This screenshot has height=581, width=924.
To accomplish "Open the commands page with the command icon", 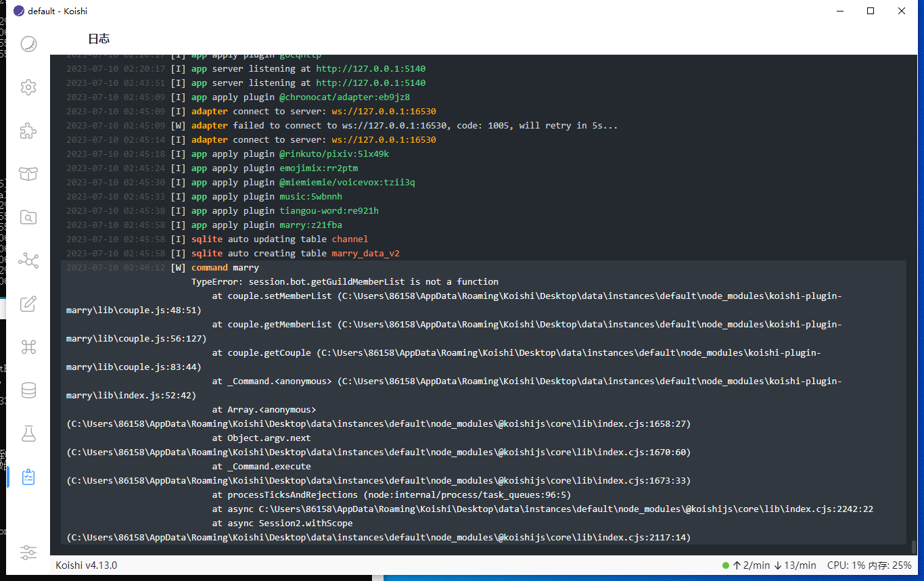I will (x=28, y=347).
